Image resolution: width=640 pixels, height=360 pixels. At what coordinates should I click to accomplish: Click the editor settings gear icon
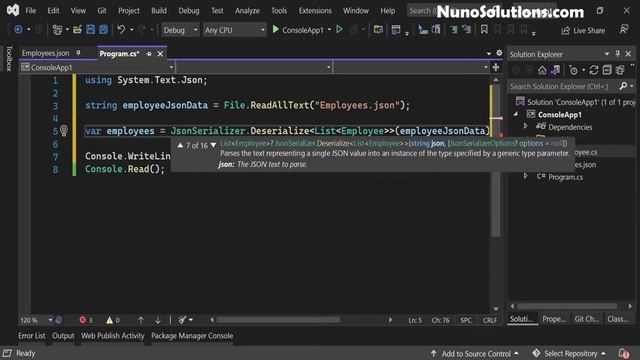click(499, 53)
